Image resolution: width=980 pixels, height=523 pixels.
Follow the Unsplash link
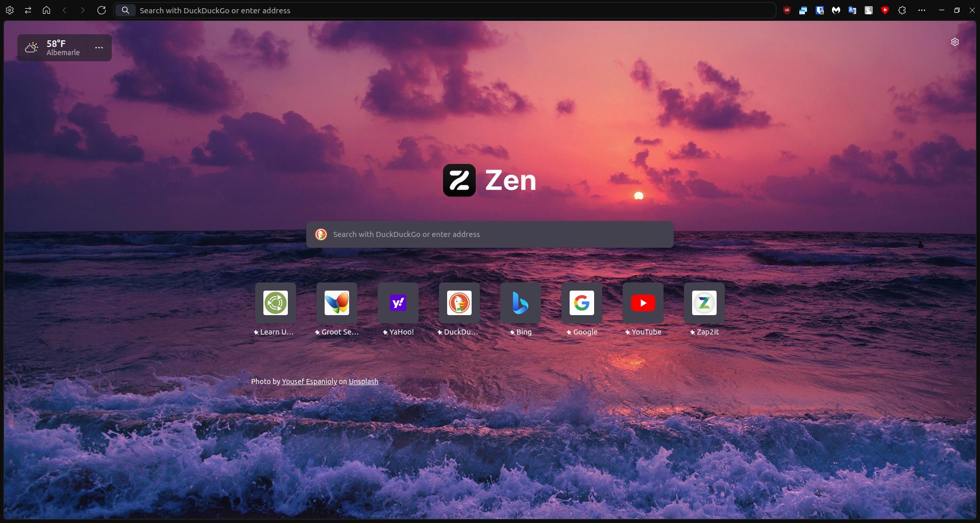[x=363, y=382]
